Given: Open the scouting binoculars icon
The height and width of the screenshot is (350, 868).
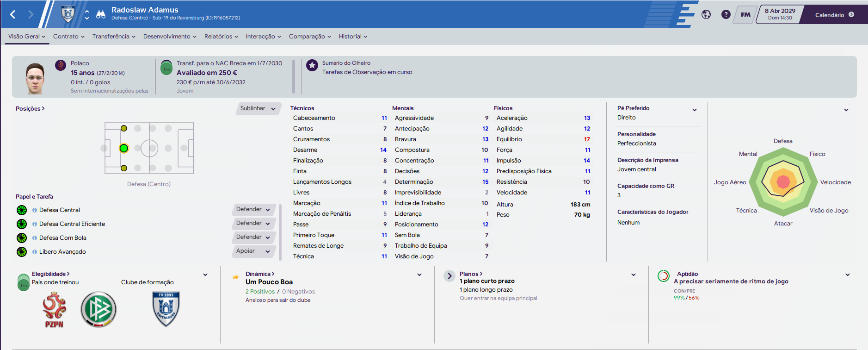Looking at the screenshot, I should point(101,14).
